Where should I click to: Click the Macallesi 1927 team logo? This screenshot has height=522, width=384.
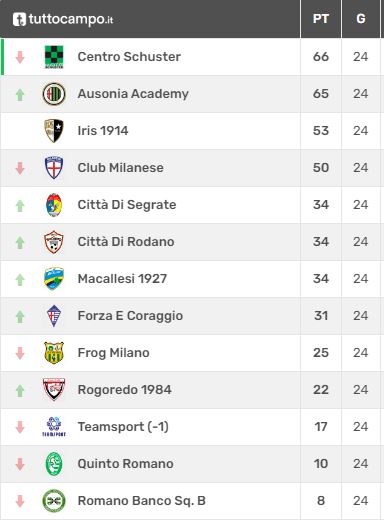click(54, 279)
